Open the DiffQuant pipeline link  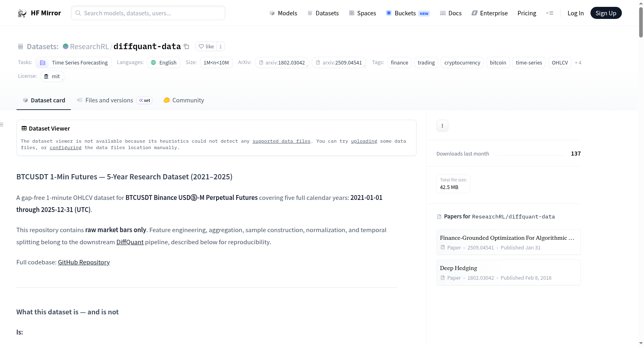(x=130, y=242)
